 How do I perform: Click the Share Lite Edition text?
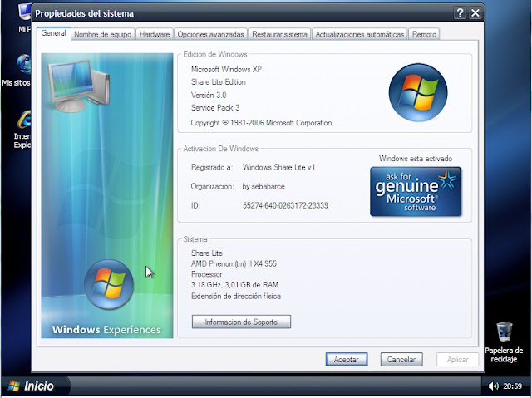pos(218,82)
